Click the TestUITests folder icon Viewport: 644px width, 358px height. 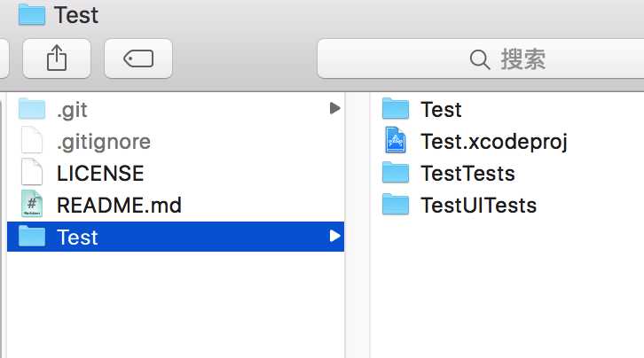pos(396,204)
